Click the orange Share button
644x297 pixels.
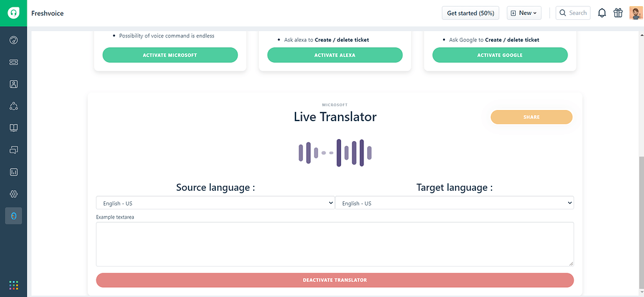coord(531,117)
